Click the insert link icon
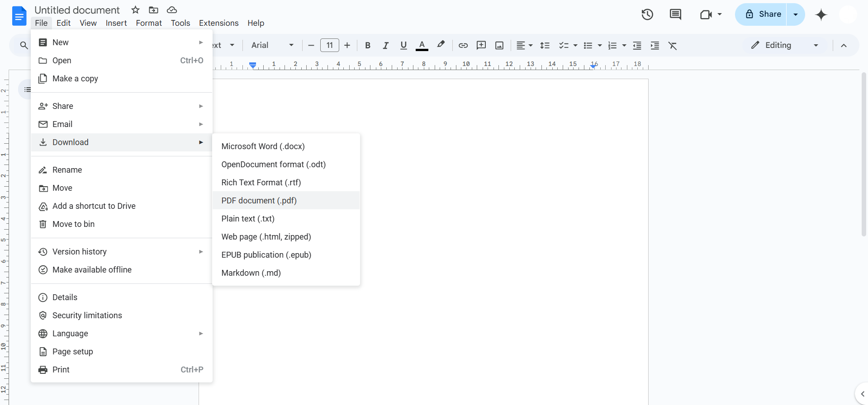This screenshot has width=868, height=405. (x=463, y=45)
